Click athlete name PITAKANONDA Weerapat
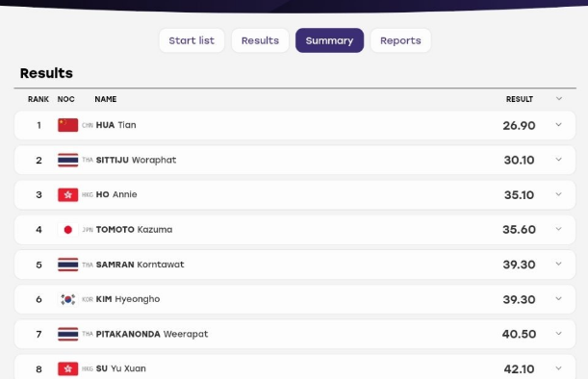 152,334
